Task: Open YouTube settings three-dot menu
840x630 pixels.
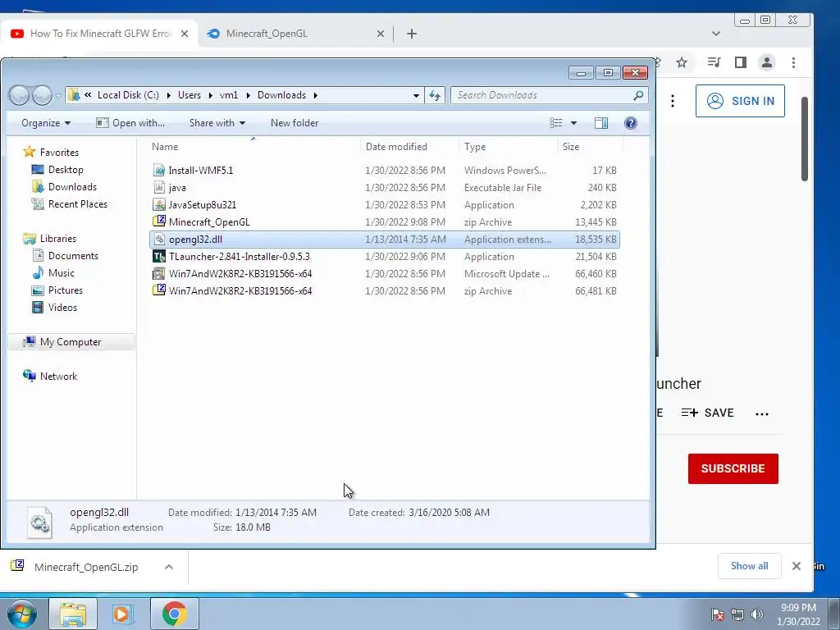Action: point(673,101)
